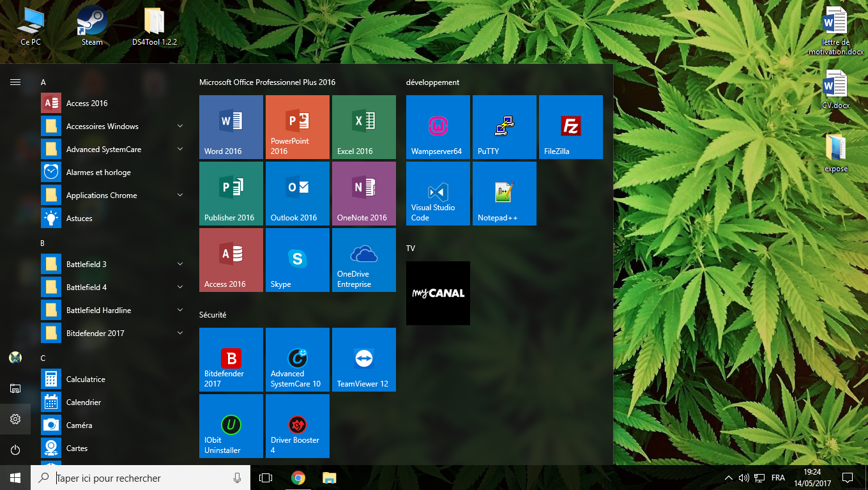Open Astuces in app list
868x490 pixels.
point(112,218)
